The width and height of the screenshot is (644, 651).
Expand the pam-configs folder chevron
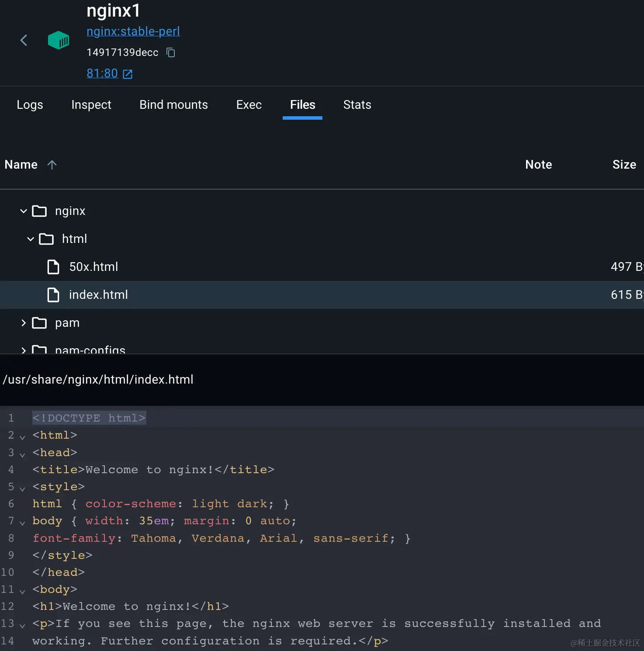pyautogui.click(x=24, y=350)
